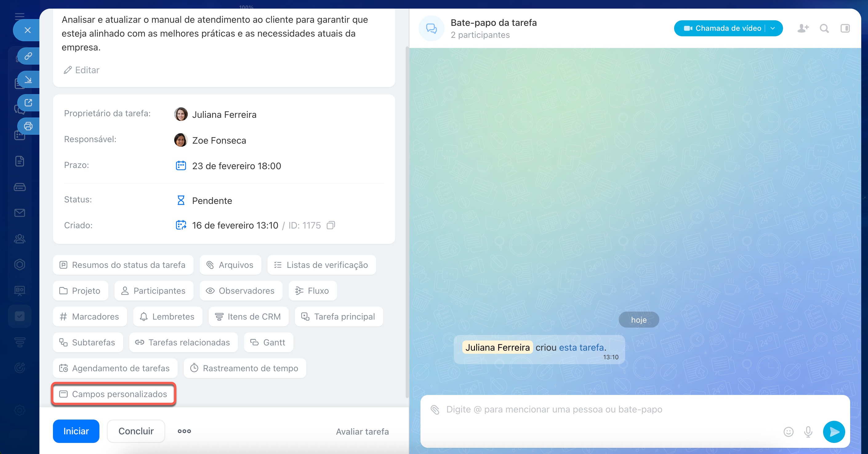
Task: Click the copy task ID icon
Action: pos(331,225)
